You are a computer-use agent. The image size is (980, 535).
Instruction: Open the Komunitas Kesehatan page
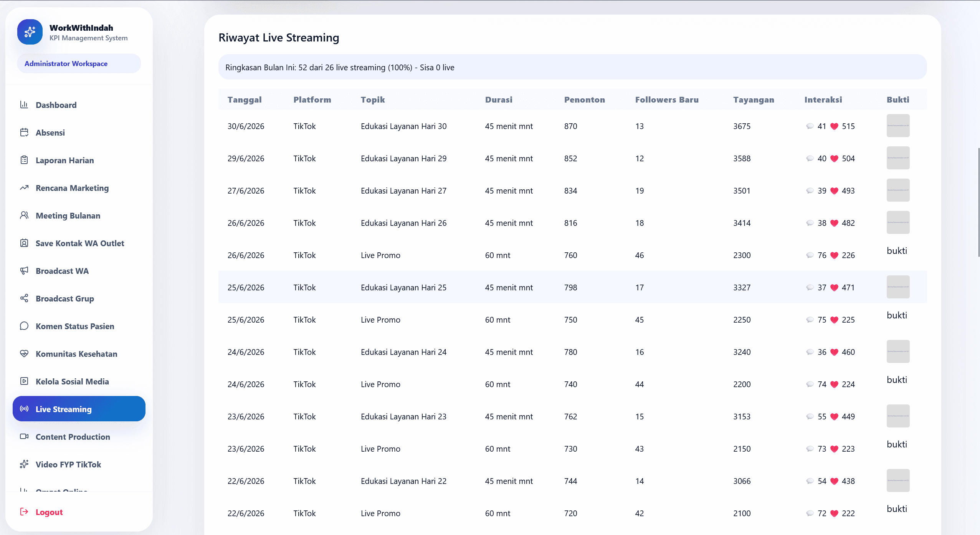(x=79, y=354)
